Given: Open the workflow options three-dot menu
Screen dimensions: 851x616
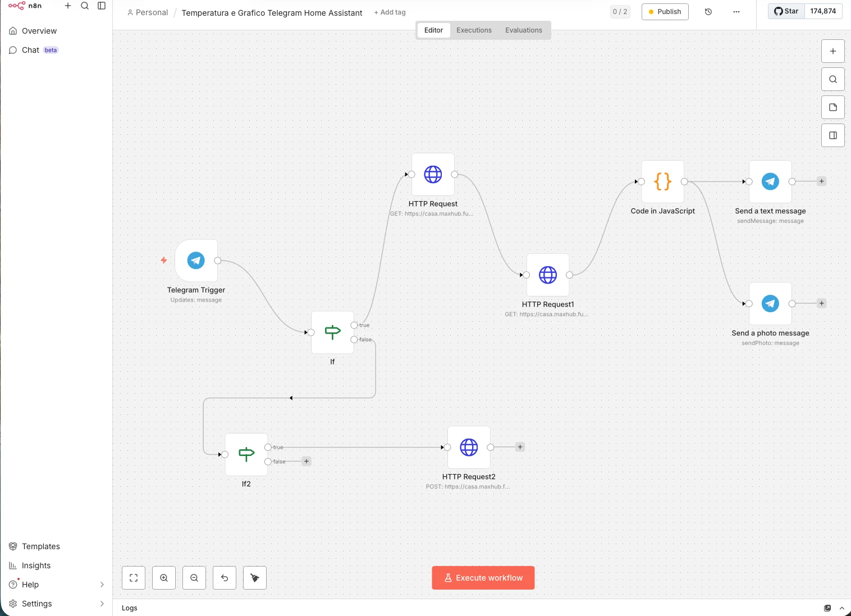Looking at the screenshot, I should [736, 11].
